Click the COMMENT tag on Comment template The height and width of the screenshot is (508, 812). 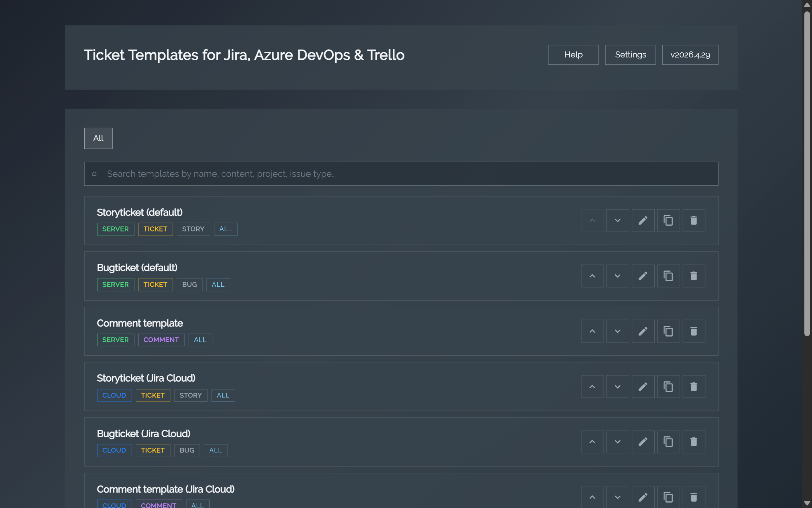161,340
